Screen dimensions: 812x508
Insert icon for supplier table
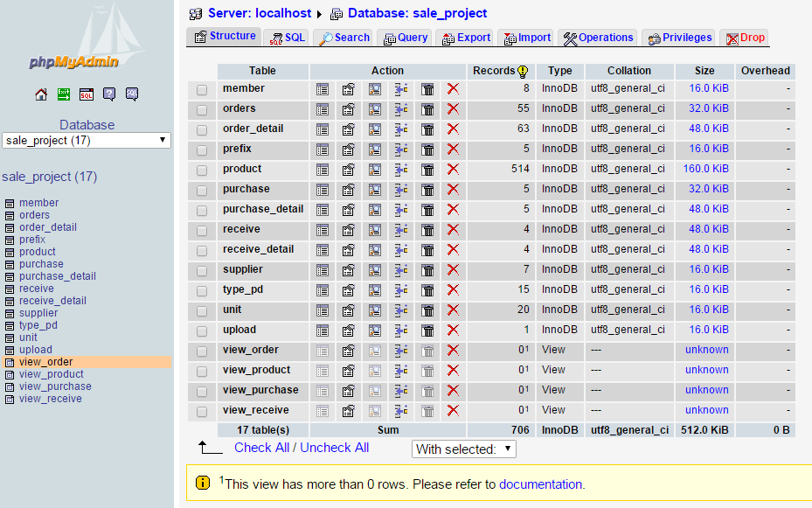point(401,271)
